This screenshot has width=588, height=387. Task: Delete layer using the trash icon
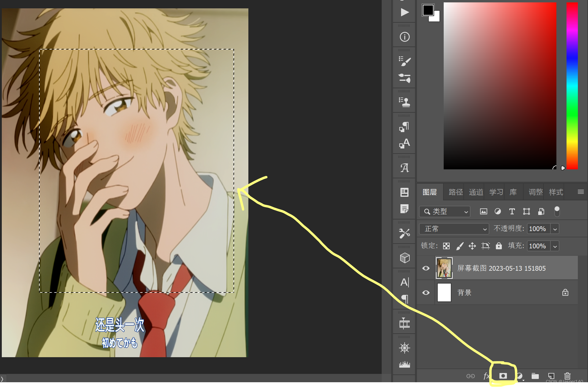(567, 376)
